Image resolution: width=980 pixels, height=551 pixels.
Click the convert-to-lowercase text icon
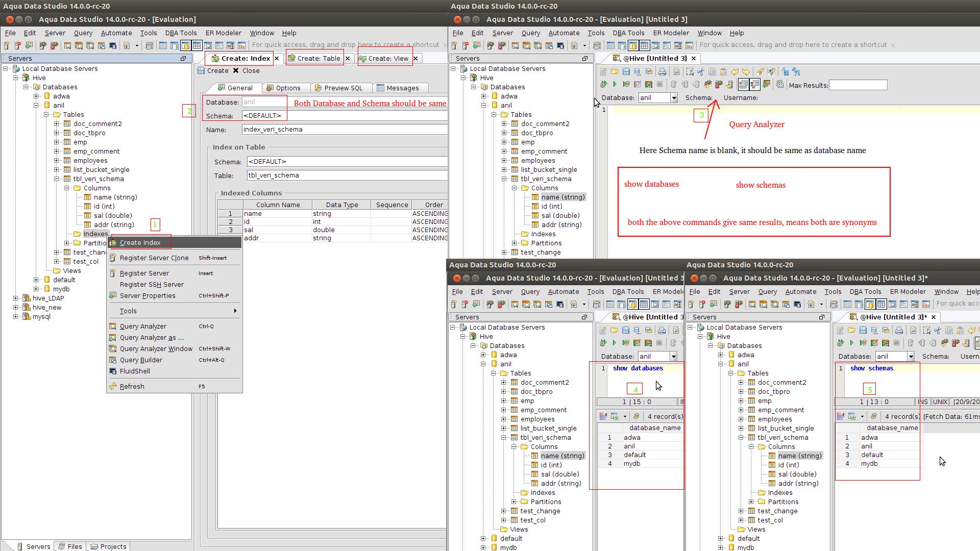[785, 72]
